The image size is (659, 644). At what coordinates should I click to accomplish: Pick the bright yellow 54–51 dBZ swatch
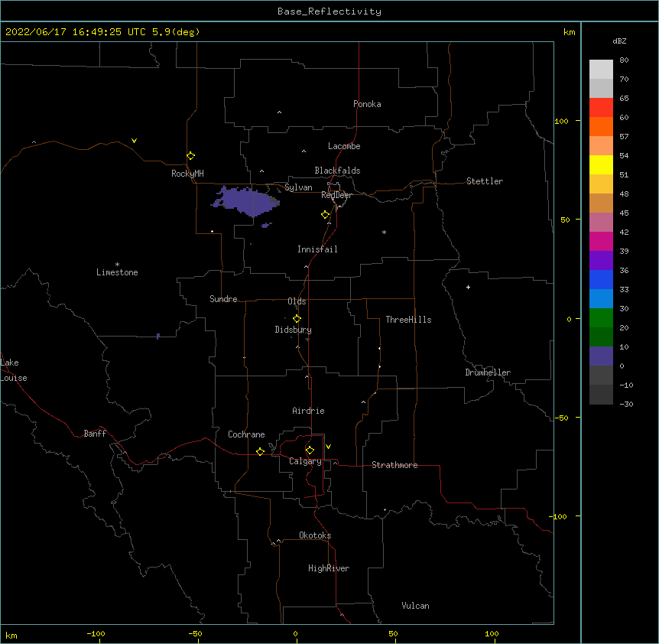(x=601, y=164)
